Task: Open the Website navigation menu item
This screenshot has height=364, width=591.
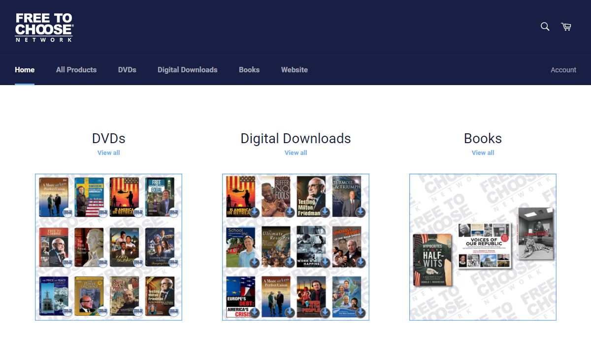Action: coord(295,70)
